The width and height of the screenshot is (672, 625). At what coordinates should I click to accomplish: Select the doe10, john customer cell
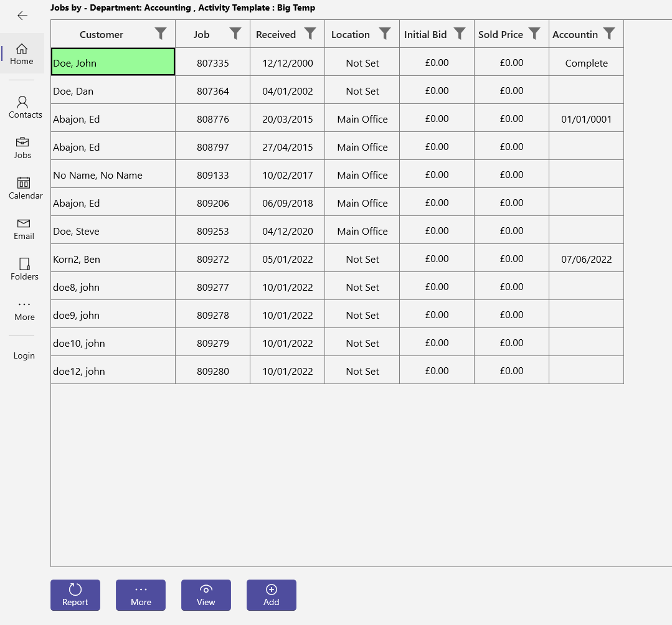click(113, 343)
